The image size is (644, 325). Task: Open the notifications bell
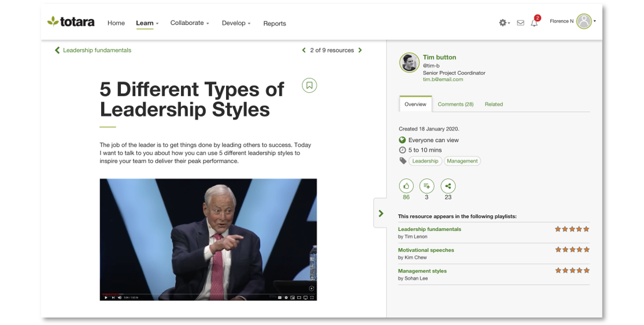(534, 23)
